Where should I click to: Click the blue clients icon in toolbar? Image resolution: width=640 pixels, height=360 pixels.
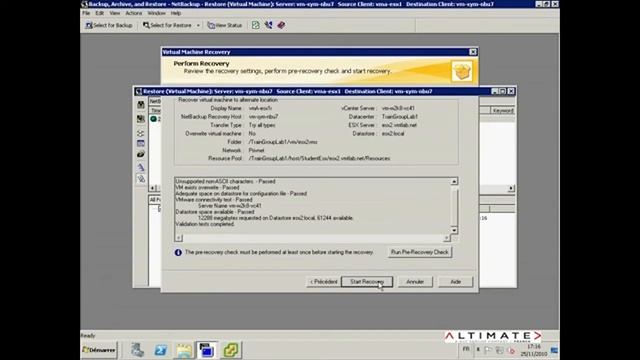click(x=268, y=25)
